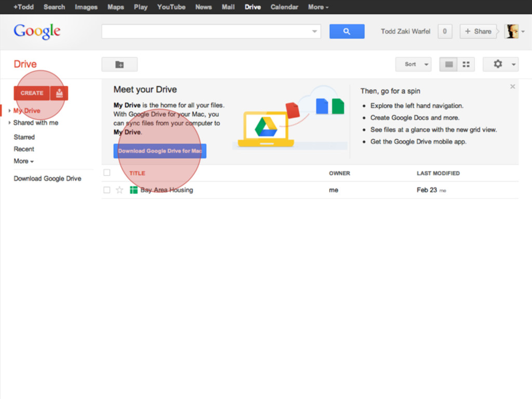Click the red Create button
Screen dimensions: 532x399
click(32, 93)
